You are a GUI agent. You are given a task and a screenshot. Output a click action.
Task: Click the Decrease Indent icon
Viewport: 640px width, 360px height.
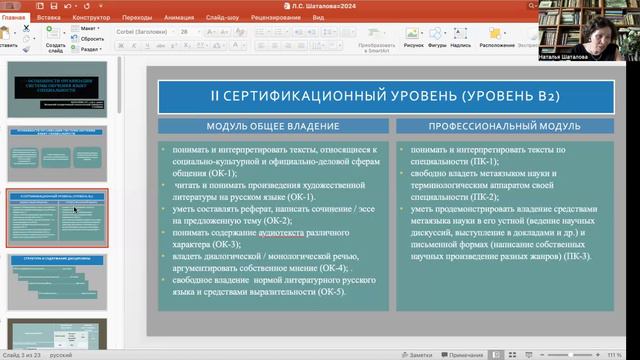click(299, 32)
